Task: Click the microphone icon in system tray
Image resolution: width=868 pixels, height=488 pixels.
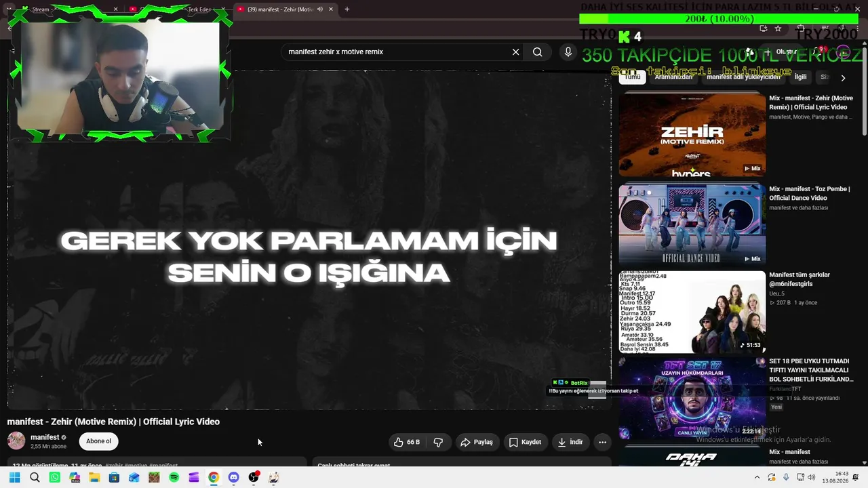Action: 786,478
